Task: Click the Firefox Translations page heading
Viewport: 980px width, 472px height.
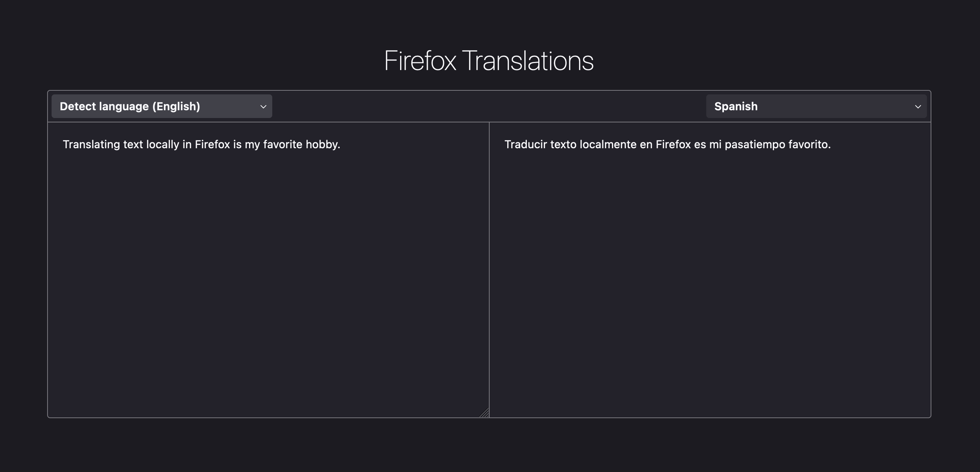Action: point(489,60)
